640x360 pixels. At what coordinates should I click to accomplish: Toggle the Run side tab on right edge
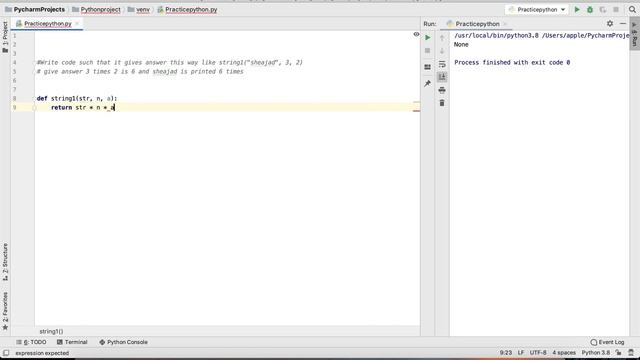[x=634, y=34]
